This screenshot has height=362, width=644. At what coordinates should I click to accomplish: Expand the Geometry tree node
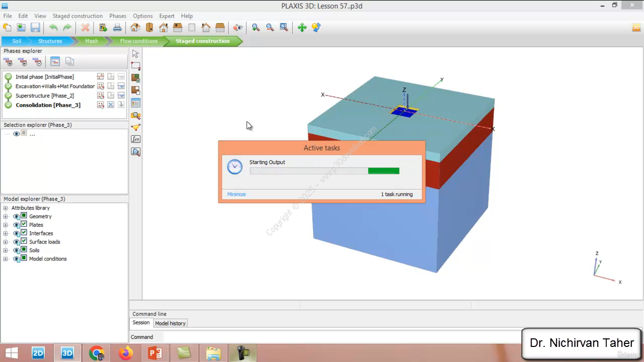point(6,216)
